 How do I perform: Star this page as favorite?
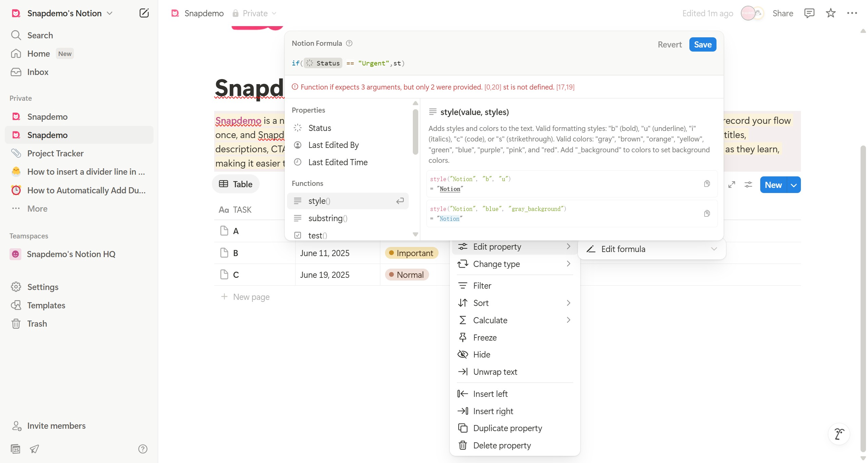830,13
